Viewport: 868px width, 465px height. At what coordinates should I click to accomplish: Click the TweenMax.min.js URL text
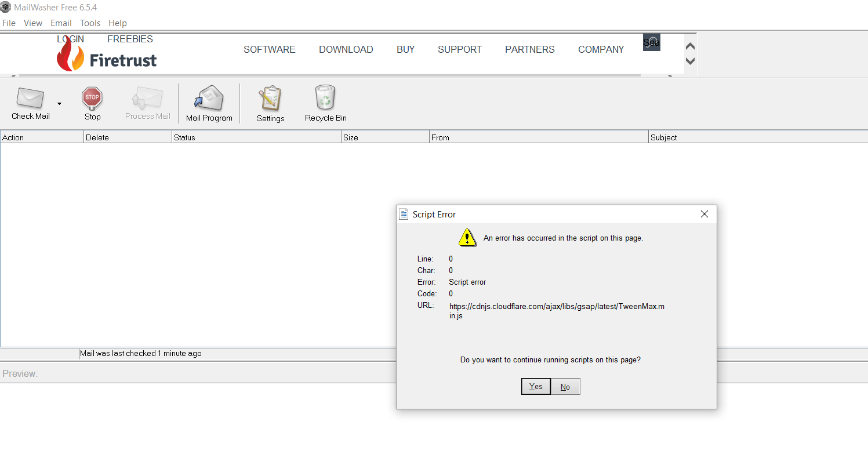(x=557, y=311)
